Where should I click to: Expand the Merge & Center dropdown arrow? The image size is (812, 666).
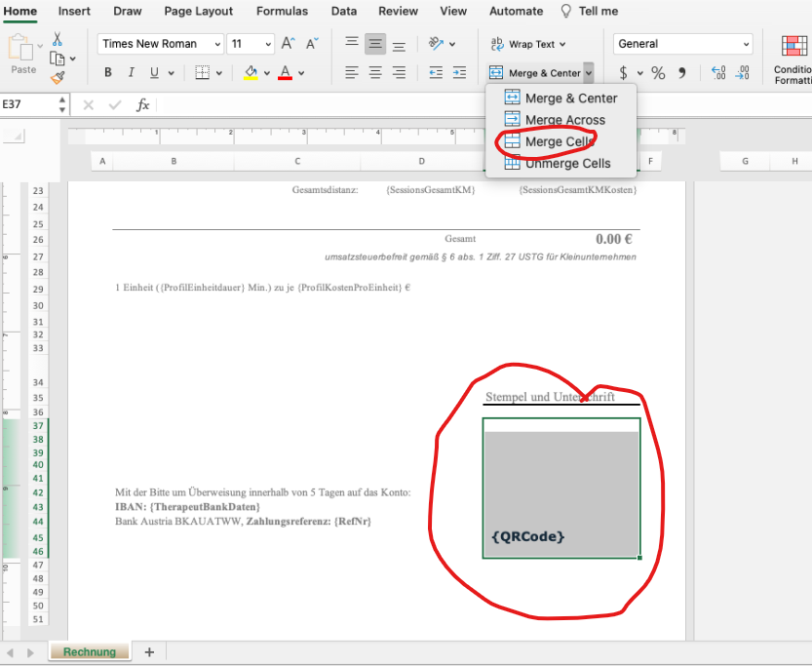point(589,73)
